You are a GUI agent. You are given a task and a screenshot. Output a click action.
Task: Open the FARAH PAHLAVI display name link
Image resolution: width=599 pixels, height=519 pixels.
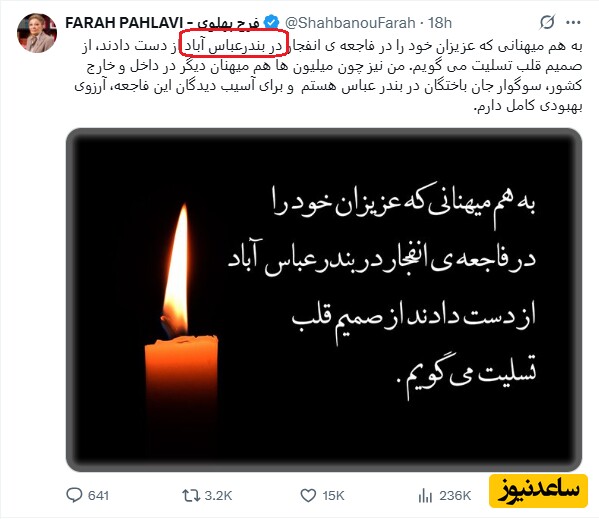(162, 23)
